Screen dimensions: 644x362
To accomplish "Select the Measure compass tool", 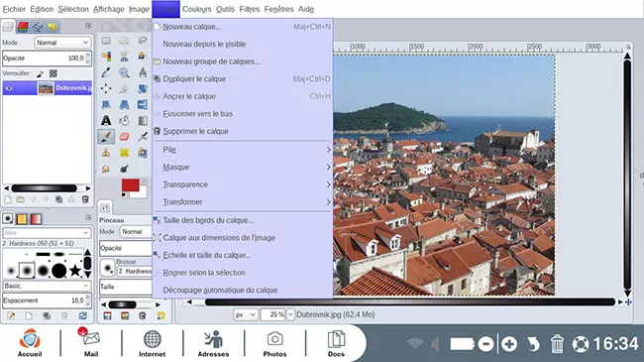I will (142, 72).
